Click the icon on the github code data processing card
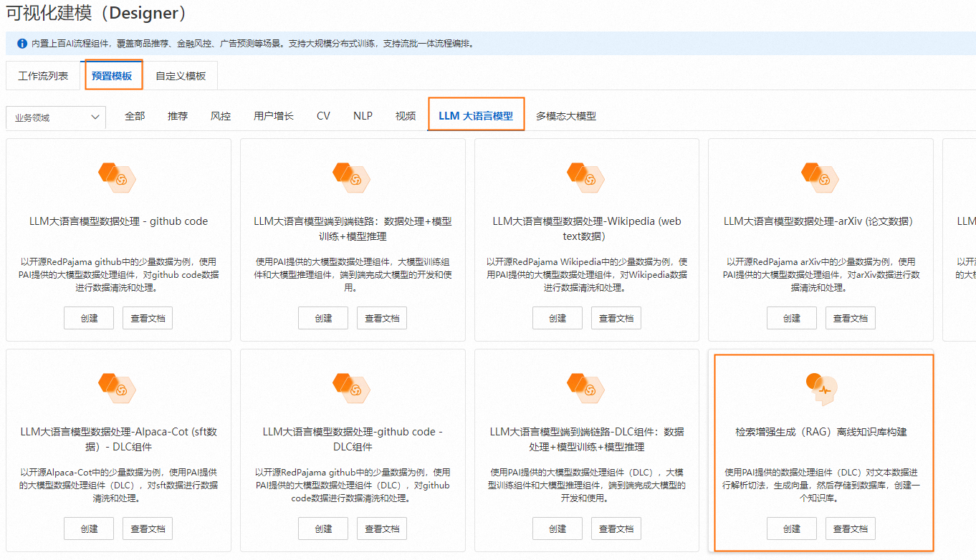976x560 pixels. point(118,176)
